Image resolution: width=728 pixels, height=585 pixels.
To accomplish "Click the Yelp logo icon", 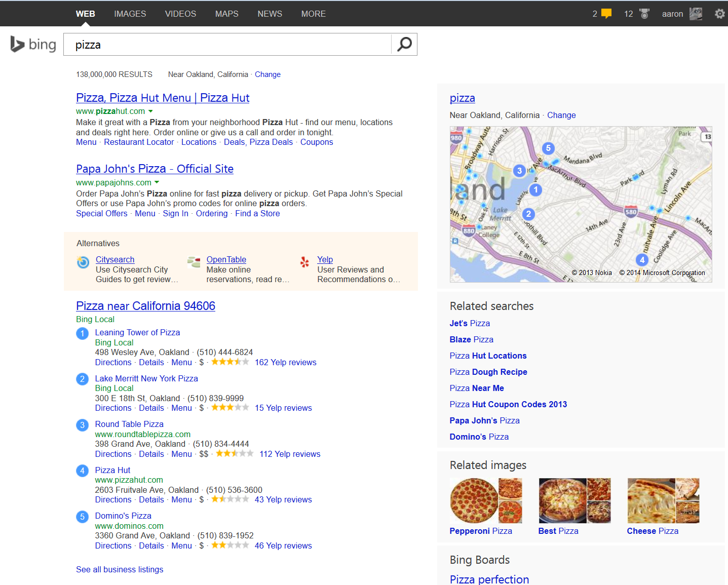I will (304, 262).
